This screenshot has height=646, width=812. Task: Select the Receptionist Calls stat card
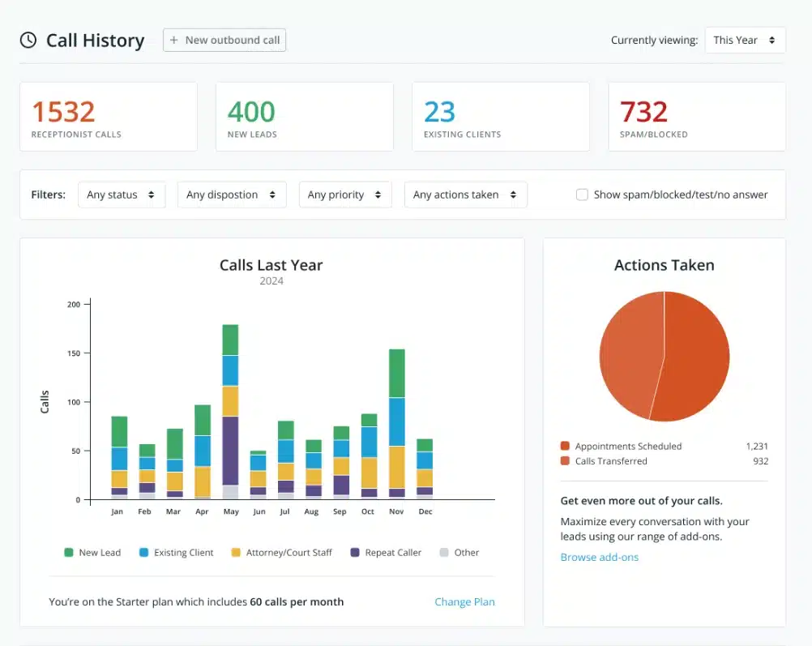click(x=109, y=117)
